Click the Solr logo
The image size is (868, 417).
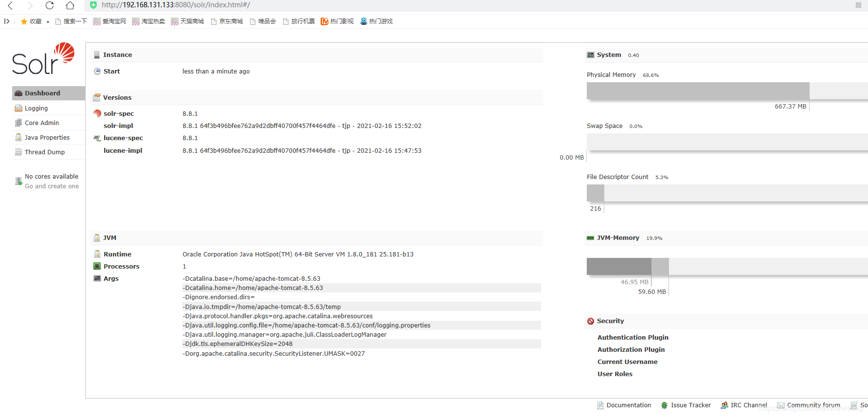[43, 59]
